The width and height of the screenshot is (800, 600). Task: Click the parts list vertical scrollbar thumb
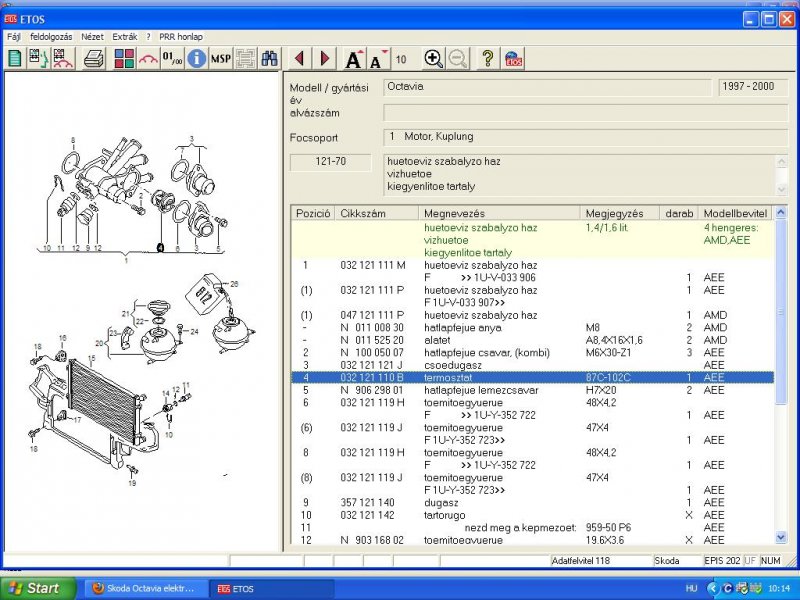[x=781, y=312]
